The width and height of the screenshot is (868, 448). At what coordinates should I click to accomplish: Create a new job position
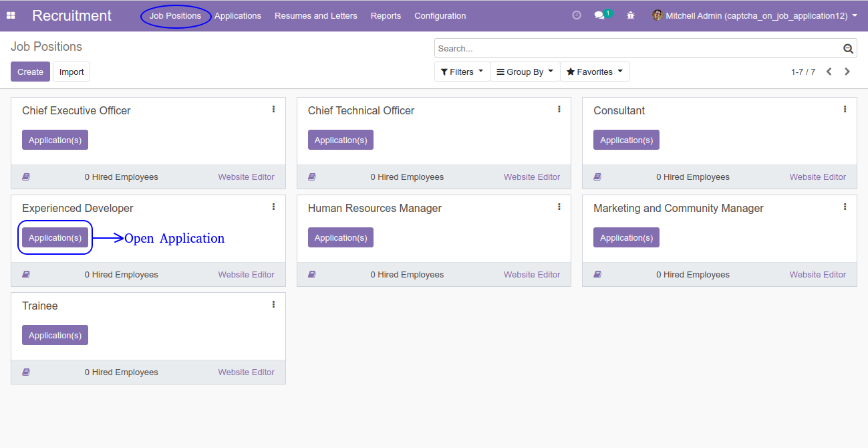pyautogui.click(x=30, y=72)
